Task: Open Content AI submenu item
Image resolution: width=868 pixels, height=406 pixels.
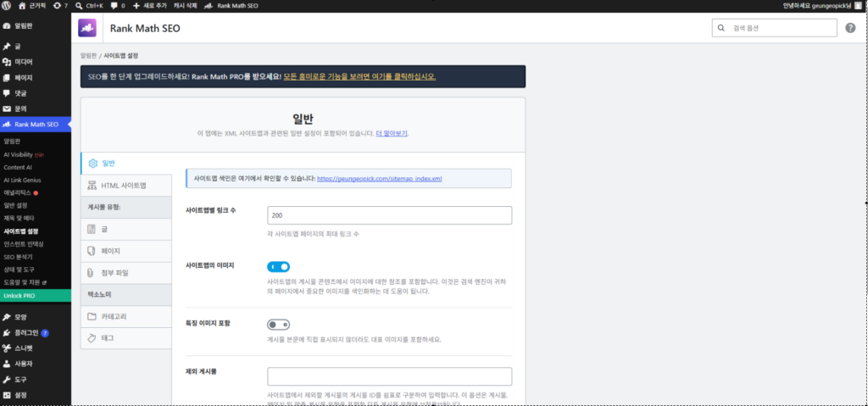Action: [18, 167]
